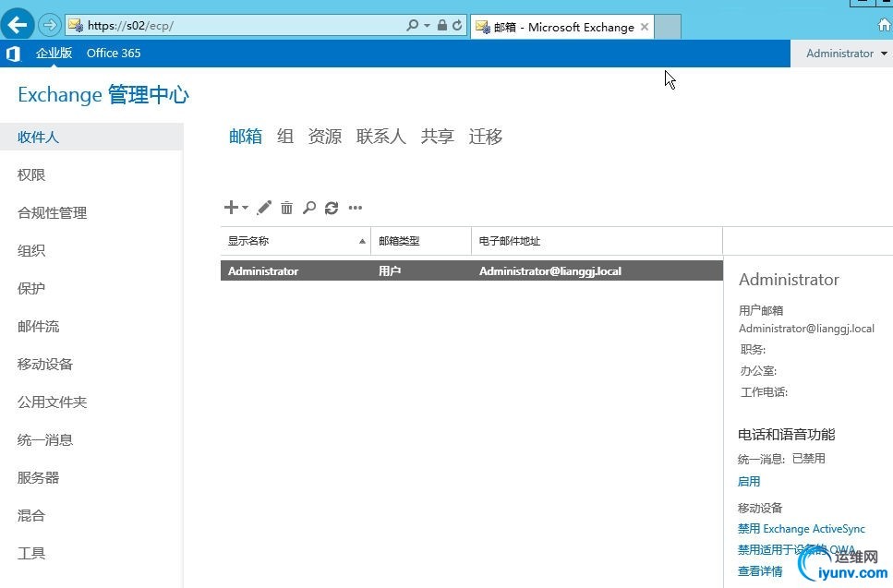This screenshot has height=588, width=893.
Task: Reload page with address bar refresh icon
Action: 457,25
